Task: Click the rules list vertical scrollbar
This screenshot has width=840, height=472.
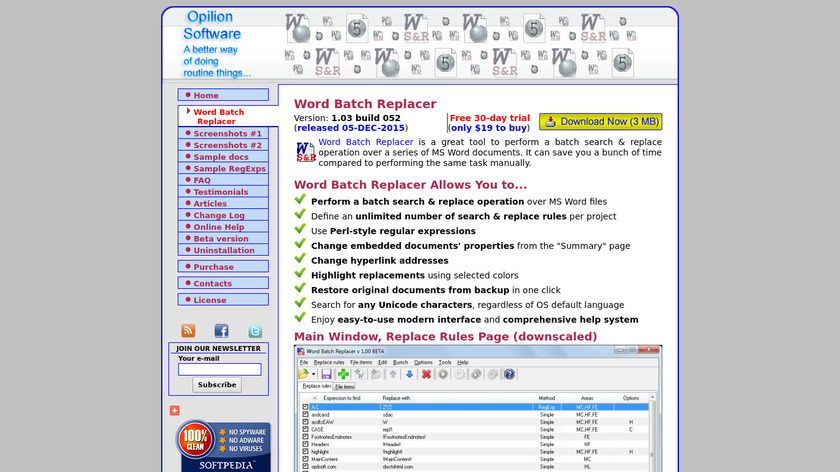Action: click(652, 433)
